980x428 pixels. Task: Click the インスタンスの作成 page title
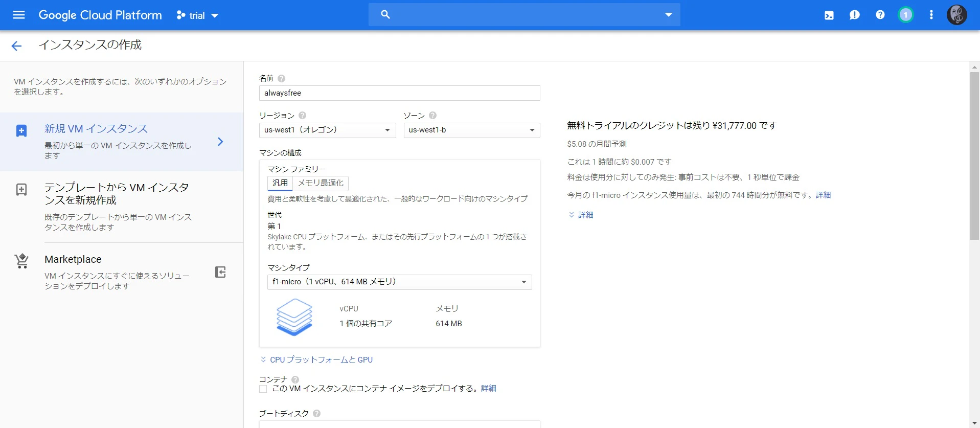click(90, 45)
